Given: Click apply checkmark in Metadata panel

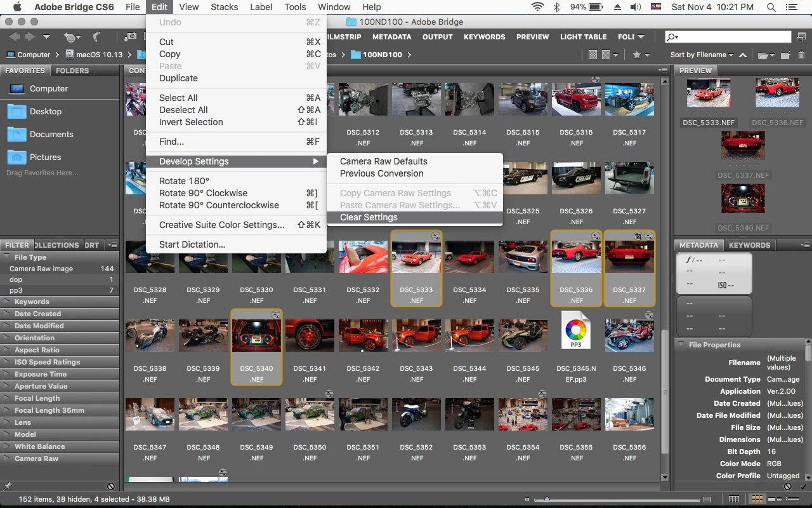Looking at the screenshot, I should click(x=803, y=486).
